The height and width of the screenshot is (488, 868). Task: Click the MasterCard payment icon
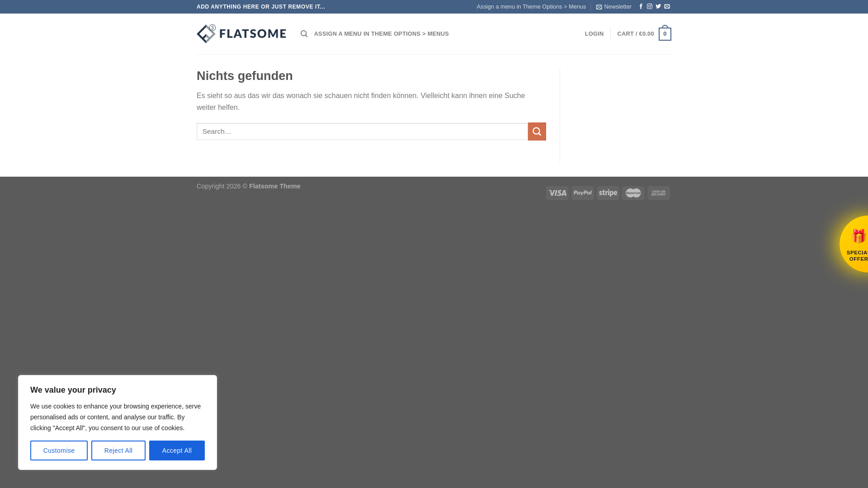click(633, 193)
